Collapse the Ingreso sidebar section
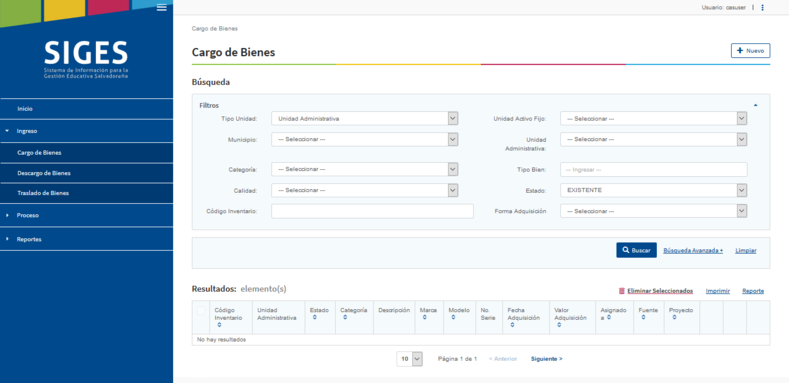This screenshot has height=383, width=789. [x=87, y=131]
